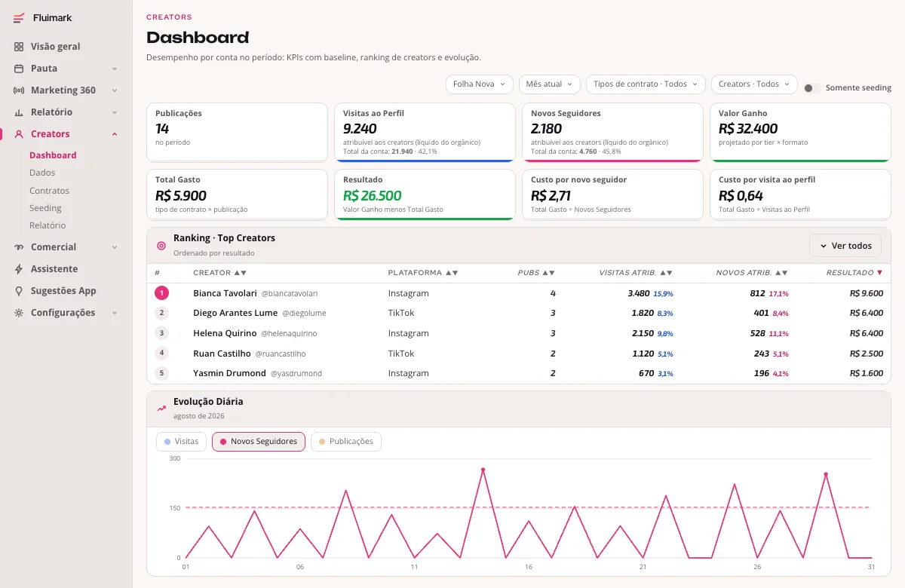Click rank badge 5 for Yasmin Drumond
This screenshot has height=588, width=905.
(x=161, y=373)
